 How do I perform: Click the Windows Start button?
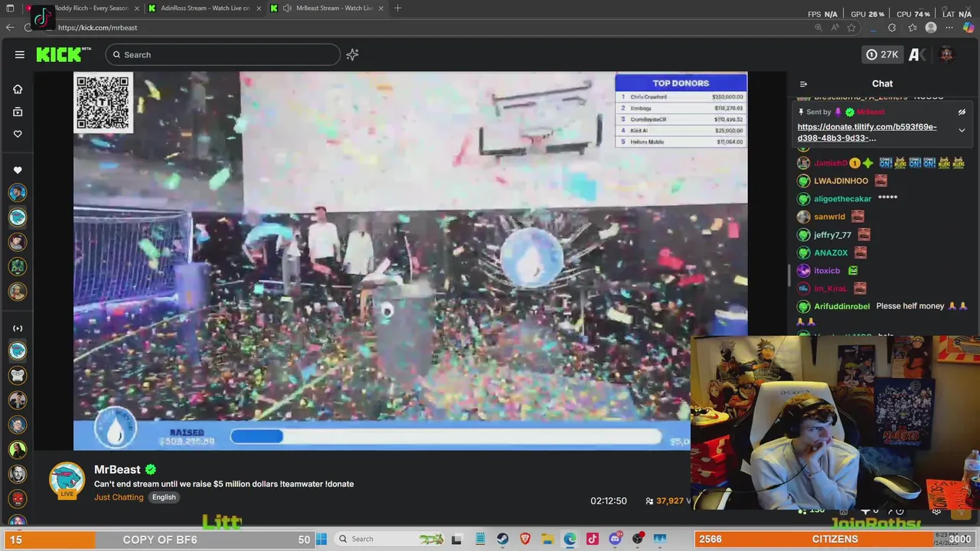coord(322,539)
